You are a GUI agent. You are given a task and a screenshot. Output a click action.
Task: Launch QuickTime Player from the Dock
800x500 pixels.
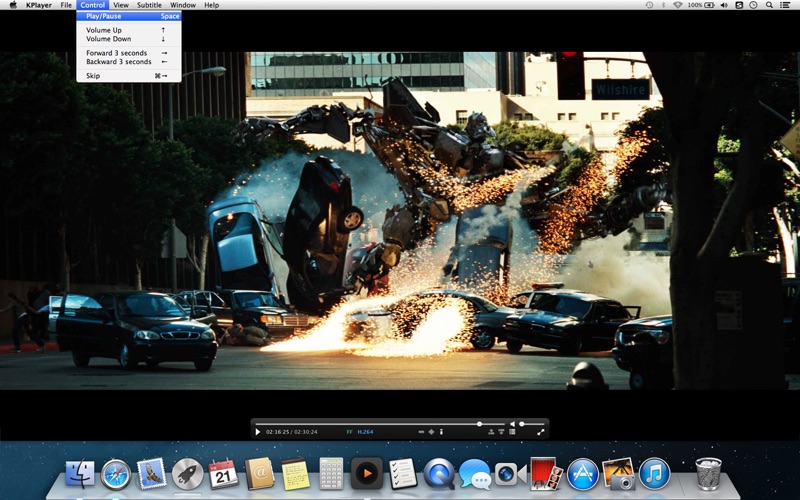click(x=439, y=474)
